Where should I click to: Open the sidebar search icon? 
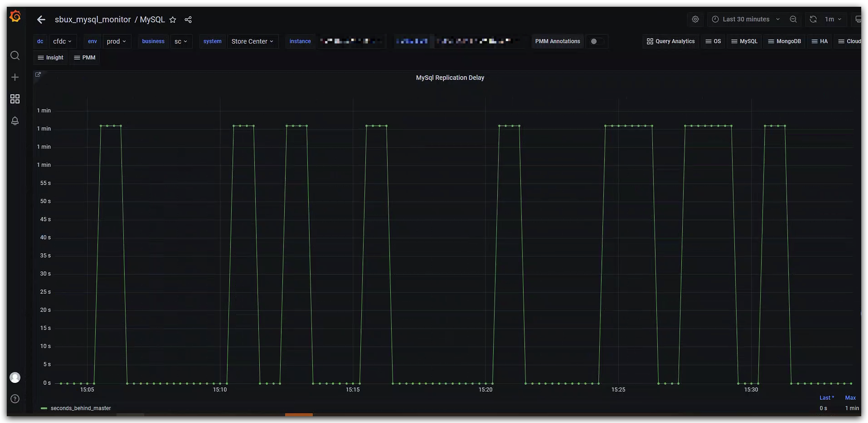15,55
